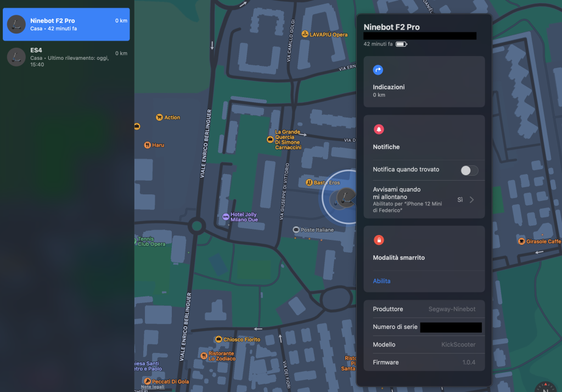Select the ES4 device in sidebar
Screen dimensions: 562x392
click(x=66, y=57)
